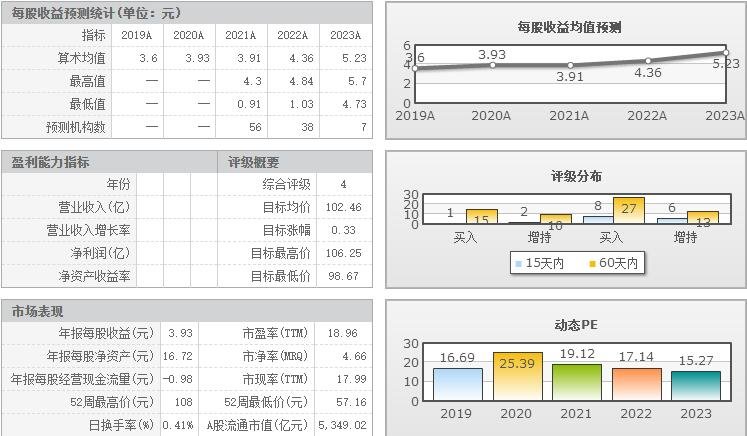The image size is (747, 436).
Task: Click the 目标最高价 value 106.25
Action: click(343, 253)
